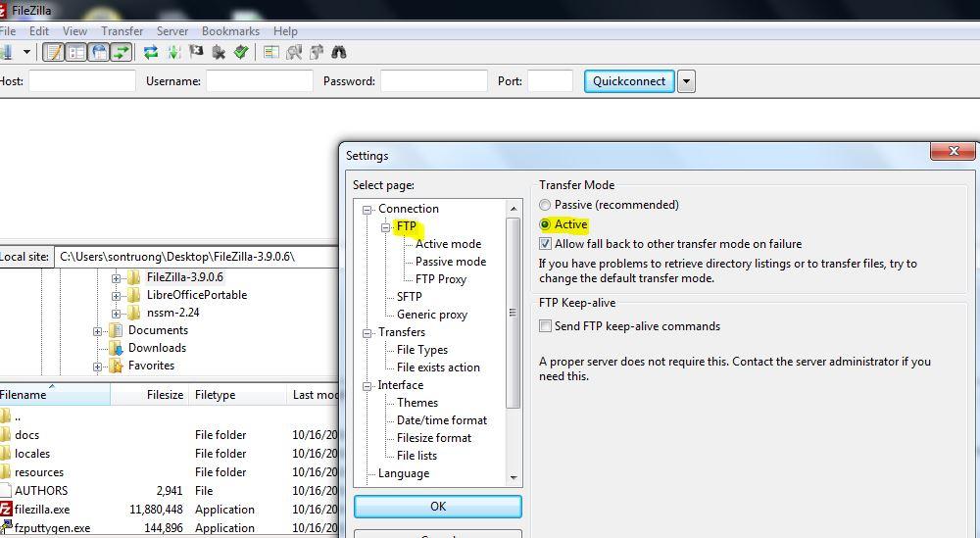Select Passive mode page in Settings tree
This screenshot has width=980, height=538.
451,262
